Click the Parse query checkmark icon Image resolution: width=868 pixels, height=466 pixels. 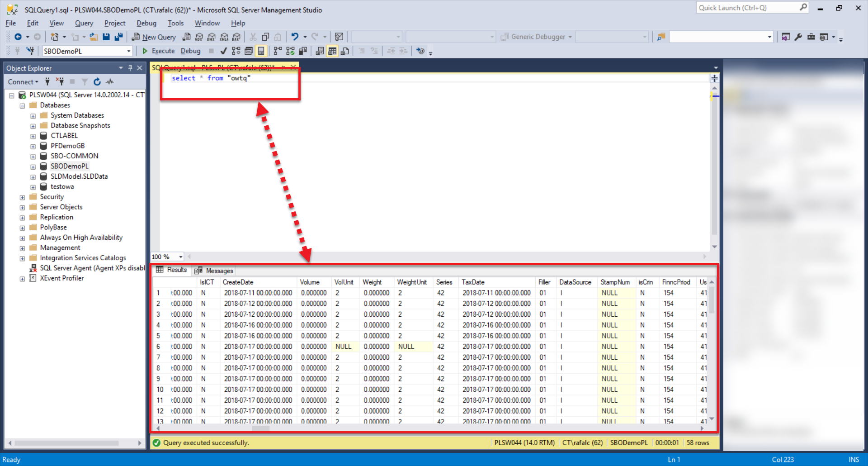223,51
